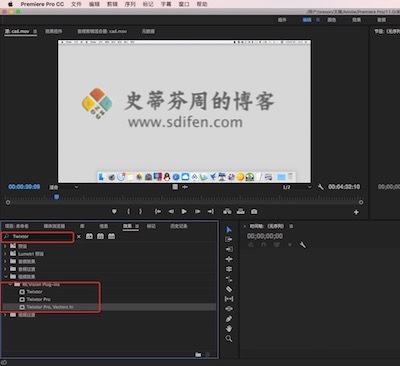This screenshot has width=400, height=366.
Task: Click the Mark In bracket button
Action: coord(129,212)
